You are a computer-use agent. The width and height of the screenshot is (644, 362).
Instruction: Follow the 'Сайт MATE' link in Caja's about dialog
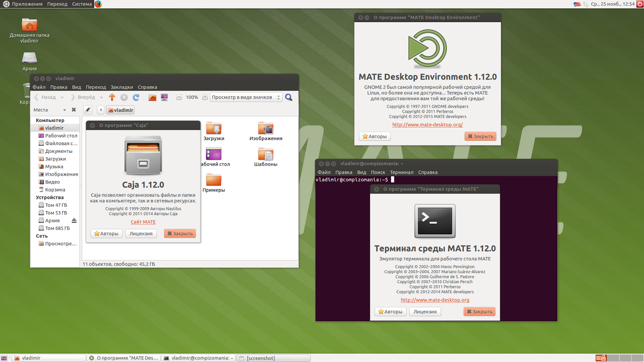[x=143, y=222]
